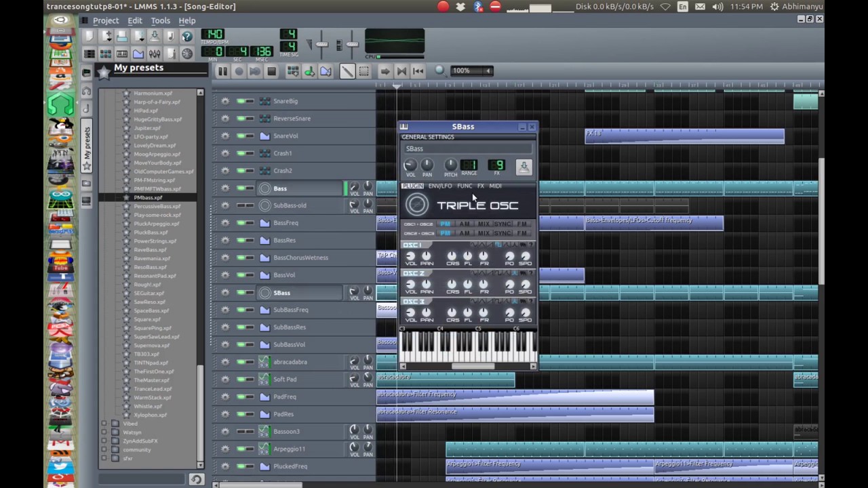Open the Edit menu
Viewport: 868px width, 488px height.
point(135,21)
